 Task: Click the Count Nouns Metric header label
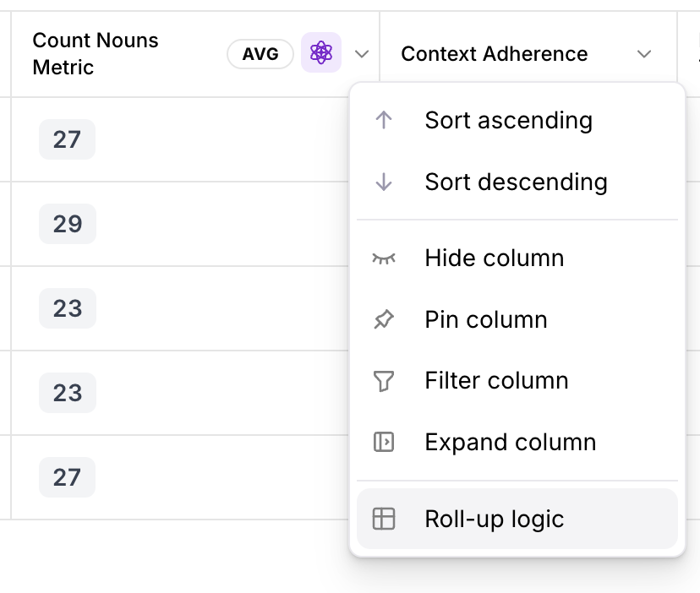tap(96, 53)
